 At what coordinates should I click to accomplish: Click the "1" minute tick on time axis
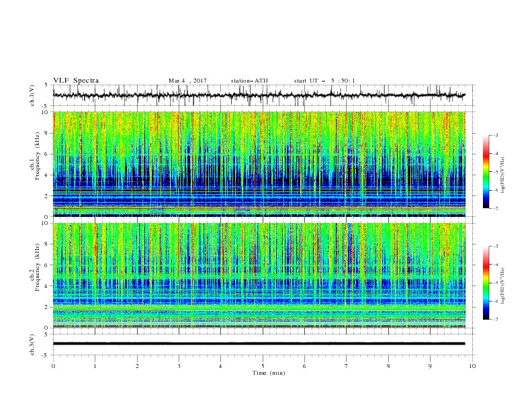95,366
